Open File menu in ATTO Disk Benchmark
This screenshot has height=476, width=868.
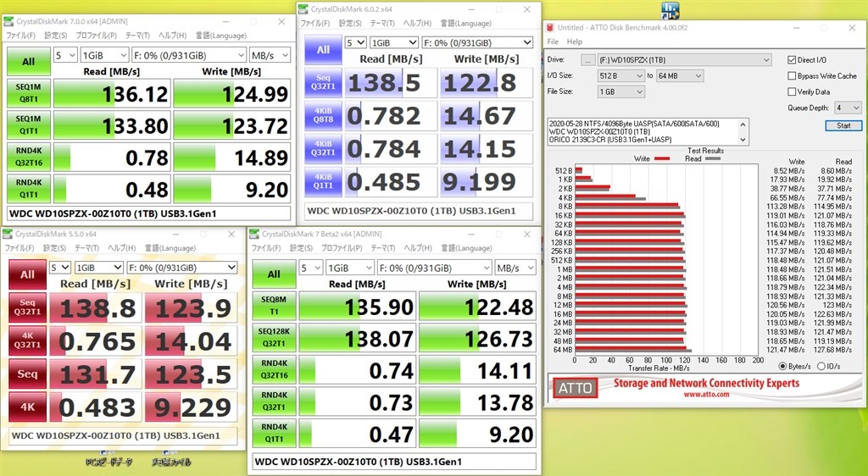click(553, 42)
